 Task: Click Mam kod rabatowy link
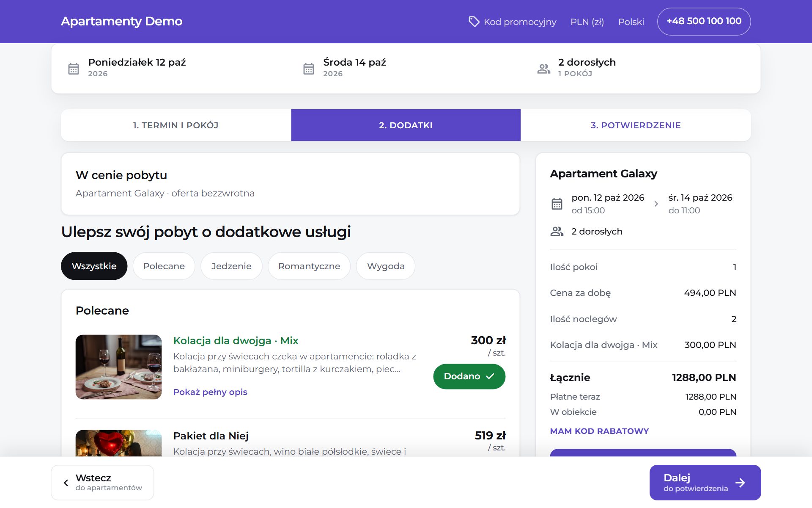[599, 431]
